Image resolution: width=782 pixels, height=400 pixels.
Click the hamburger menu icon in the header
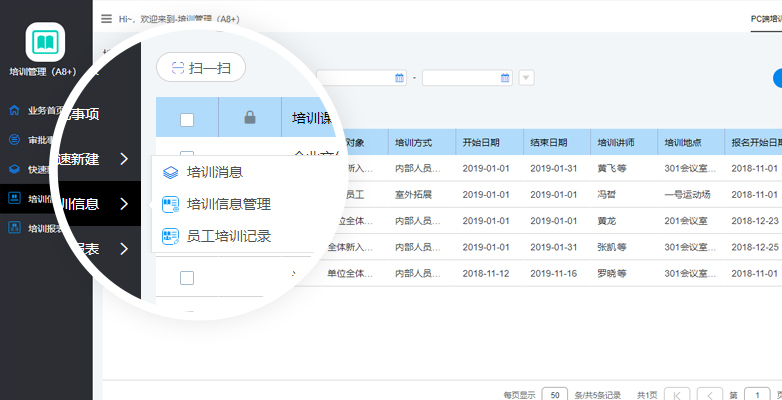106,18
